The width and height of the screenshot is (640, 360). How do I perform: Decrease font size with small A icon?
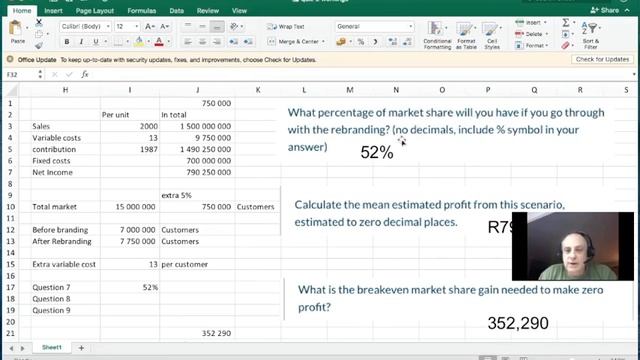pyautogui.click(x=164, y=27)
